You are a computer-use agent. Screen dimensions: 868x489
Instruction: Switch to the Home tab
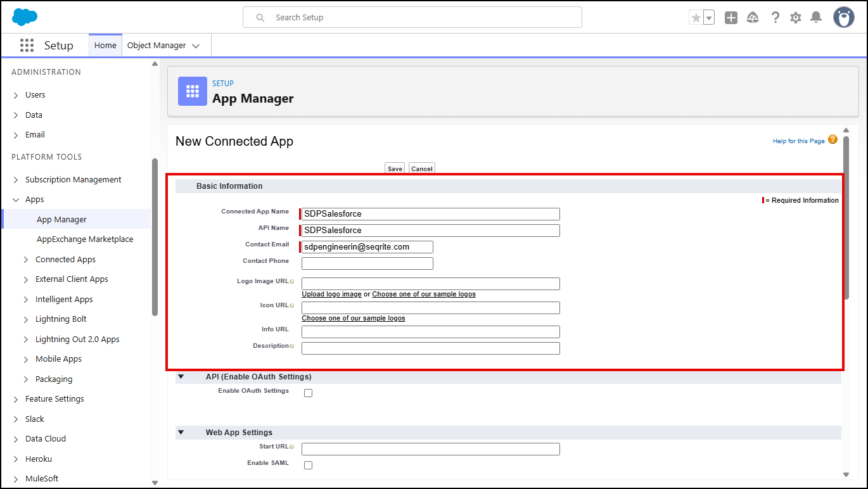click(x=105, y=46)
